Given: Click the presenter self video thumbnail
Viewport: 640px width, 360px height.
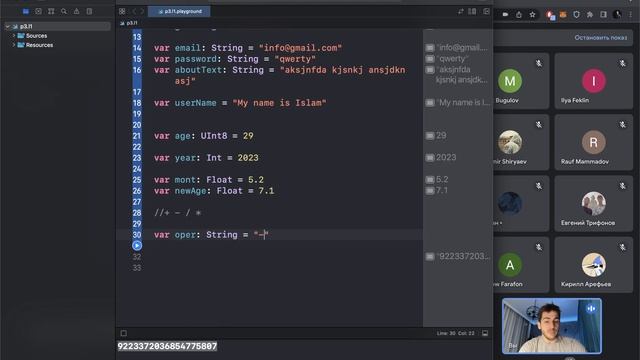Looking at the screenshot, I should coord(551,325).
